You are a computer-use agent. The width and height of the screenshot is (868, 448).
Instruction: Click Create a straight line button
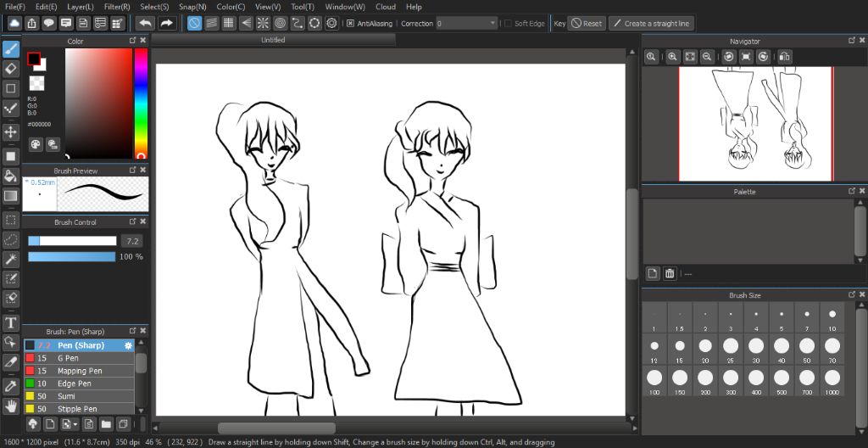651,23
